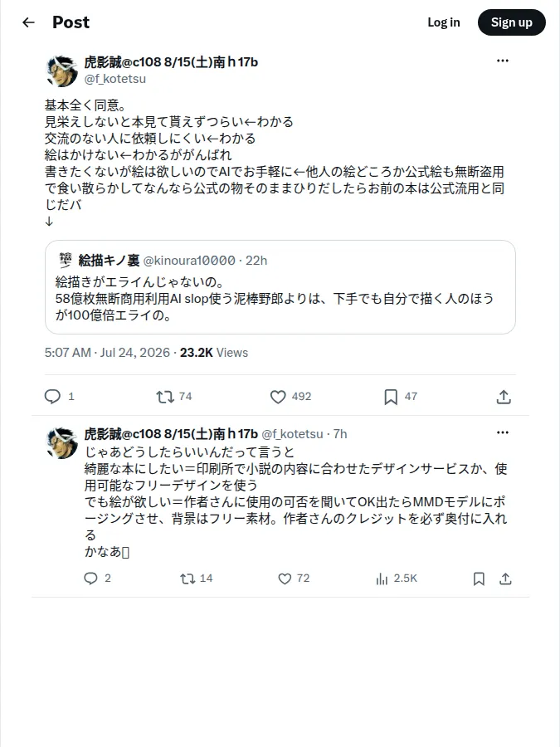
Task: Repost the second post with 14 reposts
Action: (x=187, y=579)
